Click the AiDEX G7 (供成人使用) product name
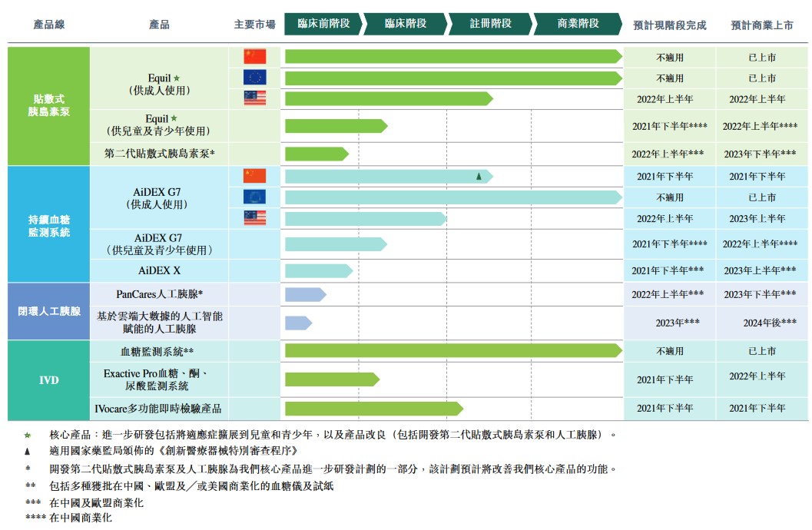Viewport: 812px width, 530px height. tap(157, 198)
